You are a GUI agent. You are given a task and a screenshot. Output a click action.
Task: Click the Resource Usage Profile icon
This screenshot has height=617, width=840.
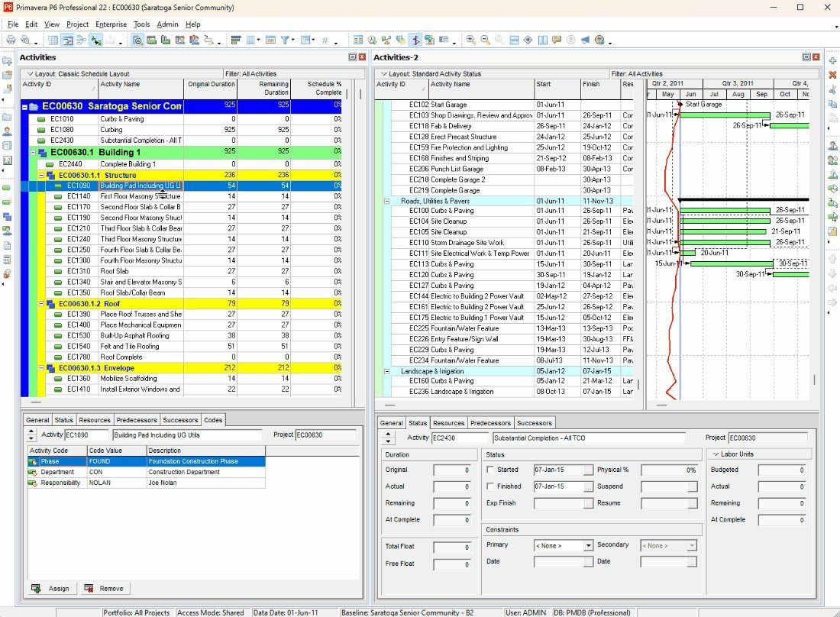pos(195,40)
